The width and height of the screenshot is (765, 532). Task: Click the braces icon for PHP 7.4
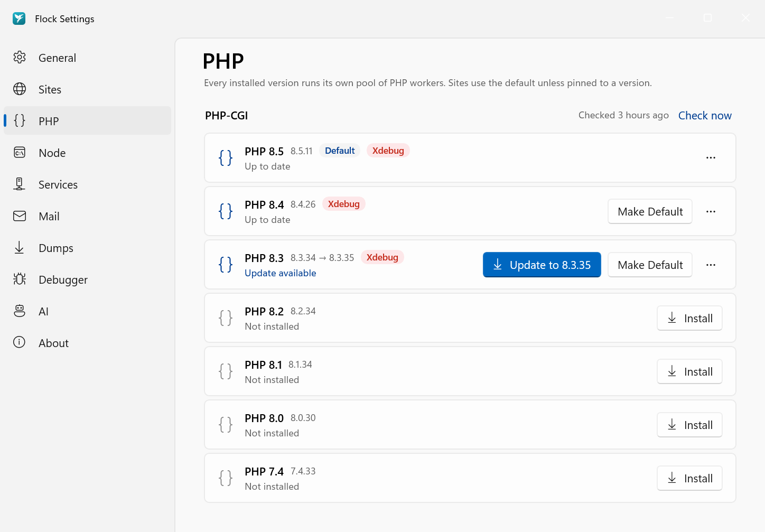click(226, 478)
